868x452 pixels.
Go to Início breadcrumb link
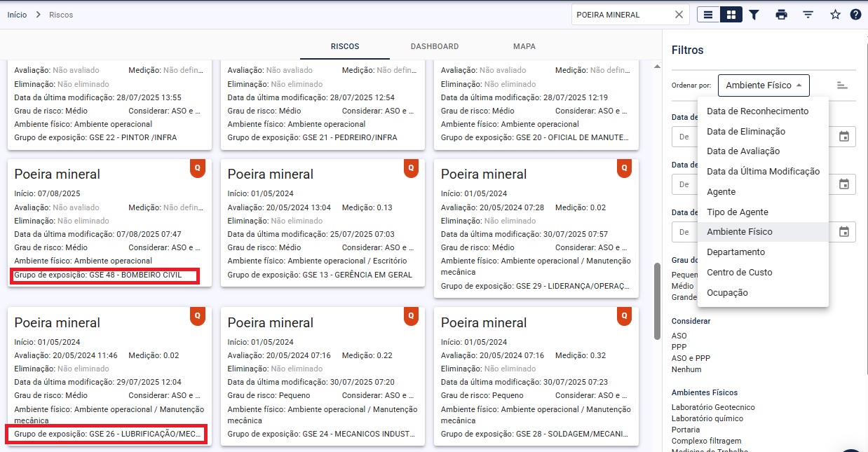[17, 15]
